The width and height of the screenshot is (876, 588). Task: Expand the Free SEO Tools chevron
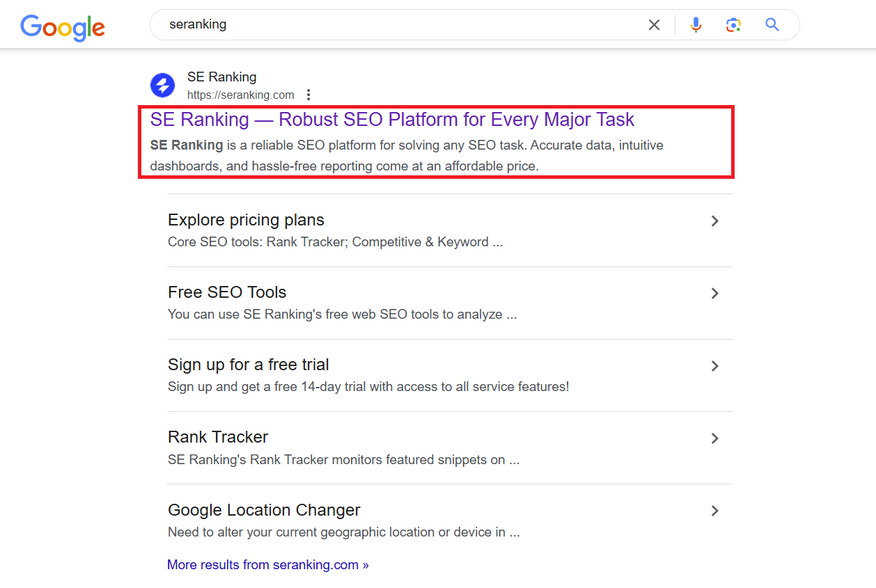[714, 294]
